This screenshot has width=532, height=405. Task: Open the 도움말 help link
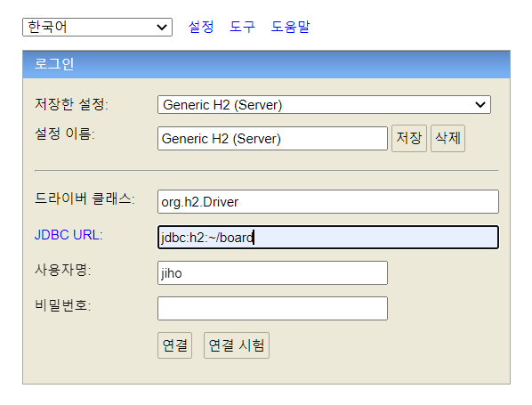click(290, 27)
